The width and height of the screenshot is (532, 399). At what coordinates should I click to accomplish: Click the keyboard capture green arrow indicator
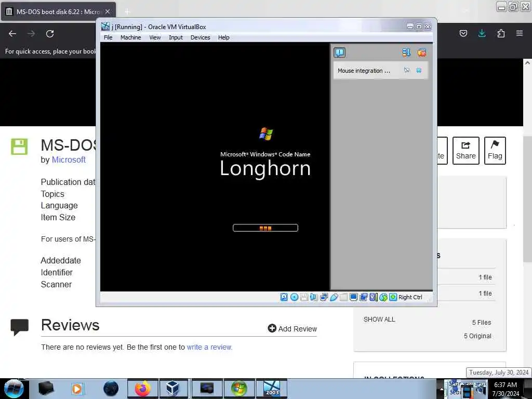coord(393,297)
